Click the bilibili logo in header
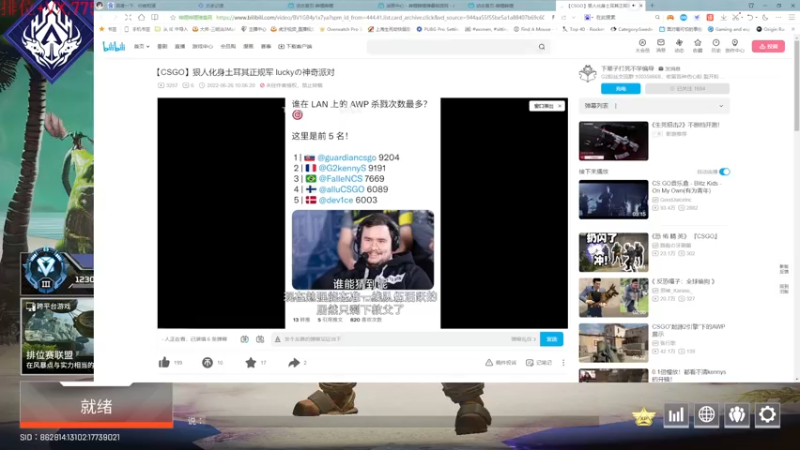 pos(113,46)
